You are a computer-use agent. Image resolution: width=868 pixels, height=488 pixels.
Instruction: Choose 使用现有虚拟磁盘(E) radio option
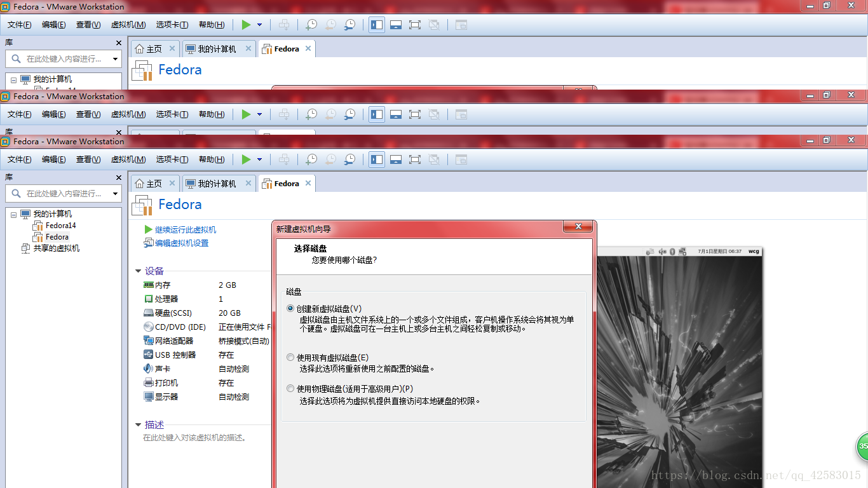point(290,357)
